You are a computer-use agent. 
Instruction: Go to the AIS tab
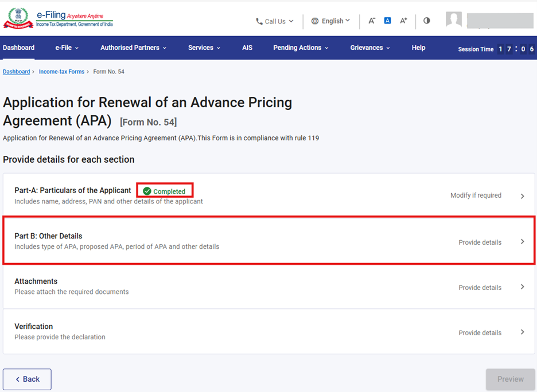click(247, 48)
